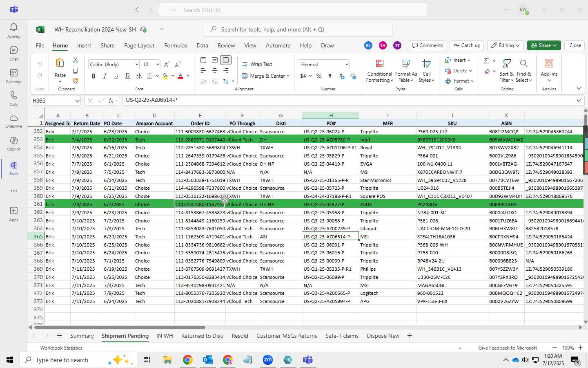Click the insert function fx icon

[x=111, y=100]
